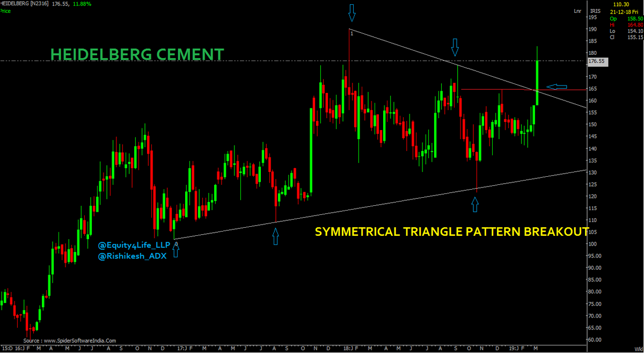Click the 190 price axis label
The image size is (644, 353).
pyautogui.click(x=593, y=29)
